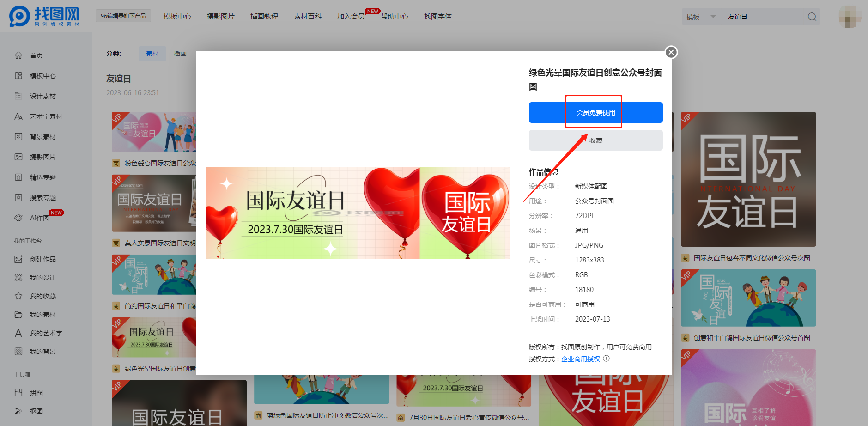Open 粉色爱心国际友谊日 thumbnail
This screenshot has width=868, height=426.
pos(154,132)
